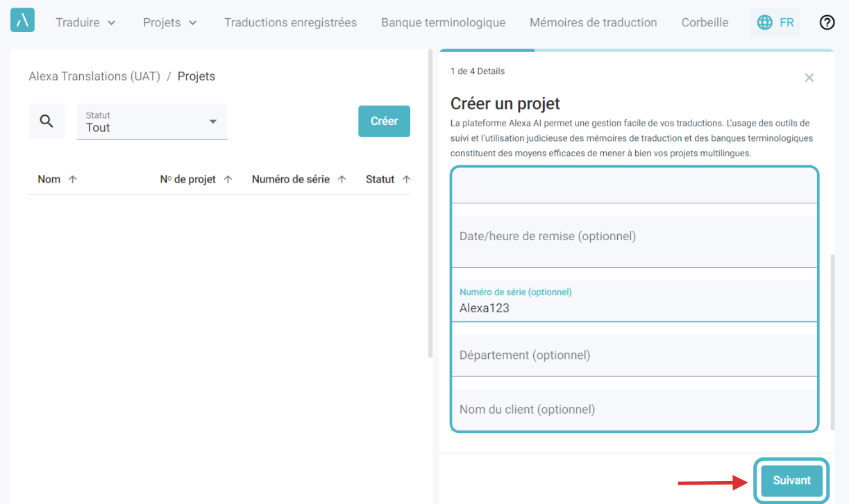Click the globe language icon
The image size is (849, 504).
[764, 22]
